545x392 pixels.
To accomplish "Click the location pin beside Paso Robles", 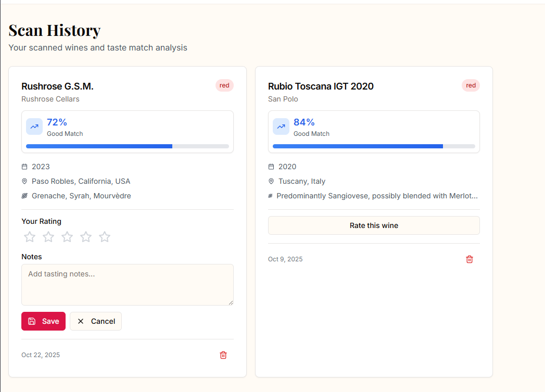I will click(x=24, y=181).
